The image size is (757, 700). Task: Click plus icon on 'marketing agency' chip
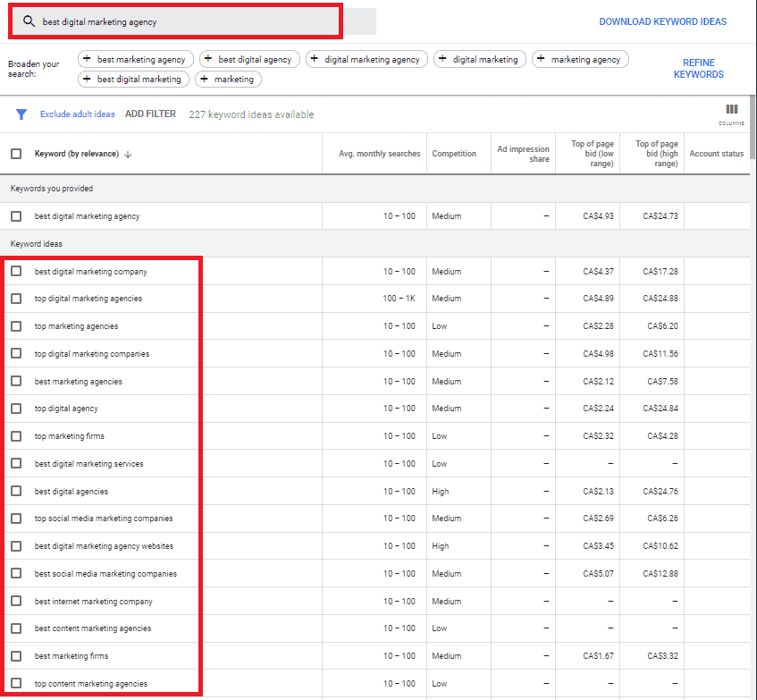coord(541,59)
